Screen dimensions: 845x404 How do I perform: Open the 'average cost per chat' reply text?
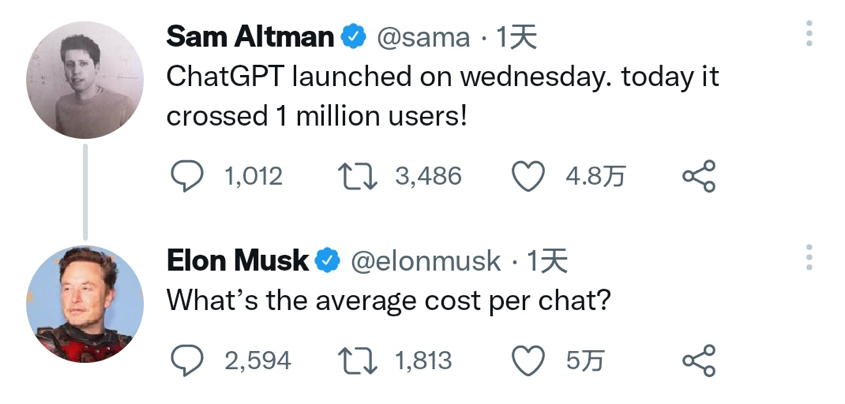tap(387, 299)
